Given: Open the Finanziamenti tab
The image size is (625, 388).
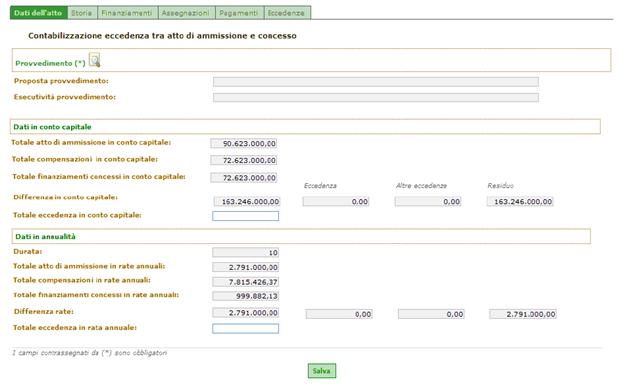Looking at the screenshot, I should 128,13.
